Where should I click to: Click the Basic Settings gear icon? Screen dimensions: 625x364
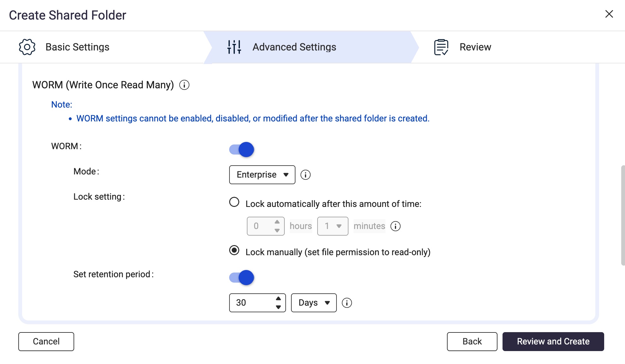click(x=27, y=47)
